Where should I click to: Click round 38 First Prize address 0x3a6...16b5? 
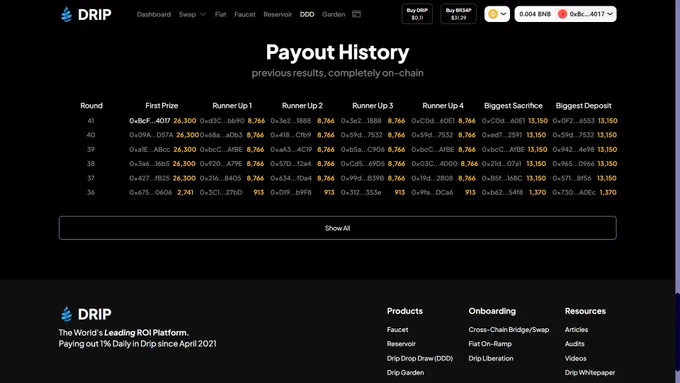149,164
